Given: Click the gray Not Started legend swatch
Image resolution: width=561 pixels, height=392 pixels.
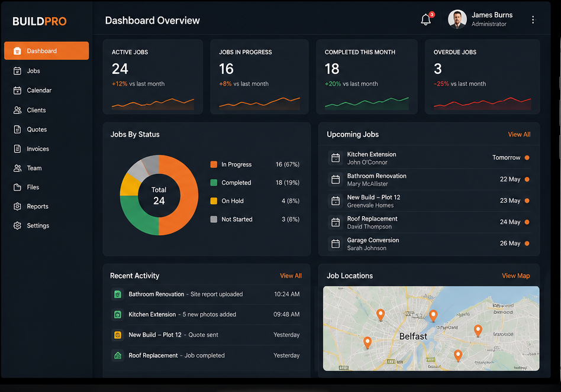Looking at the screenshot, I should click(214, 219).
